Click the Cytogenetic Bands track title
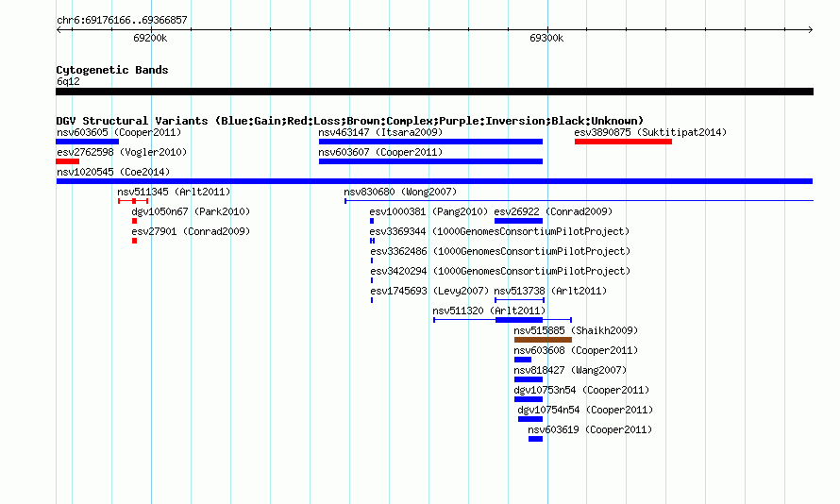The width and height of the screenshot is (840, 504). 112,70
